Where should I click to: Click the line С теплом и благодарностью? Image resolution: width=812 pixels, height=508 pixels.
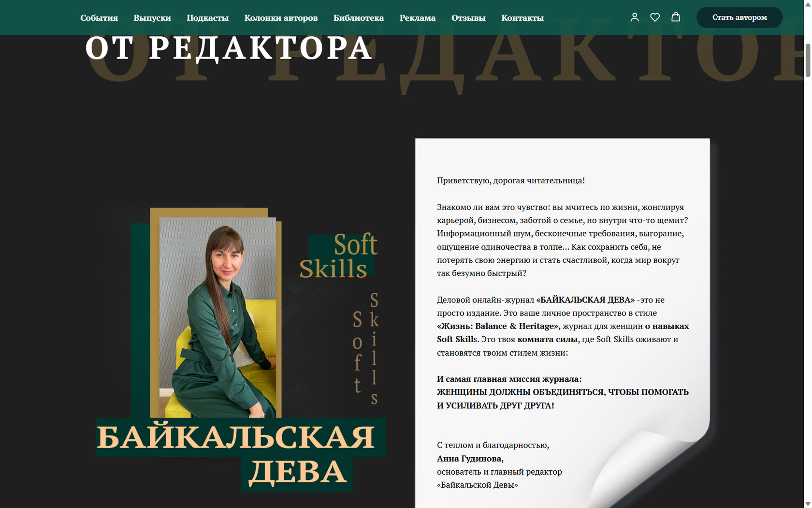tap(493, 445)
